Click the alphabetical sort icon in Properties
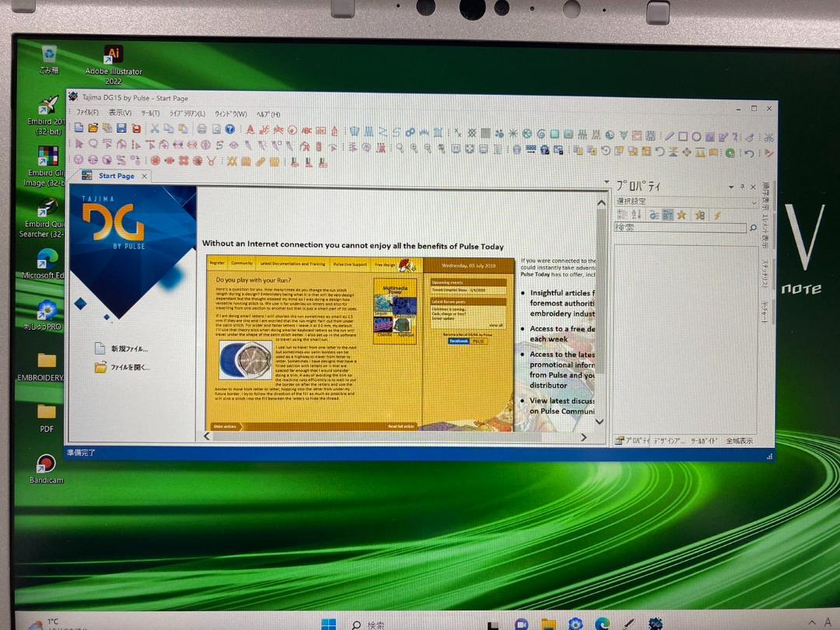The image size is (840, 630). pos(636,215)
